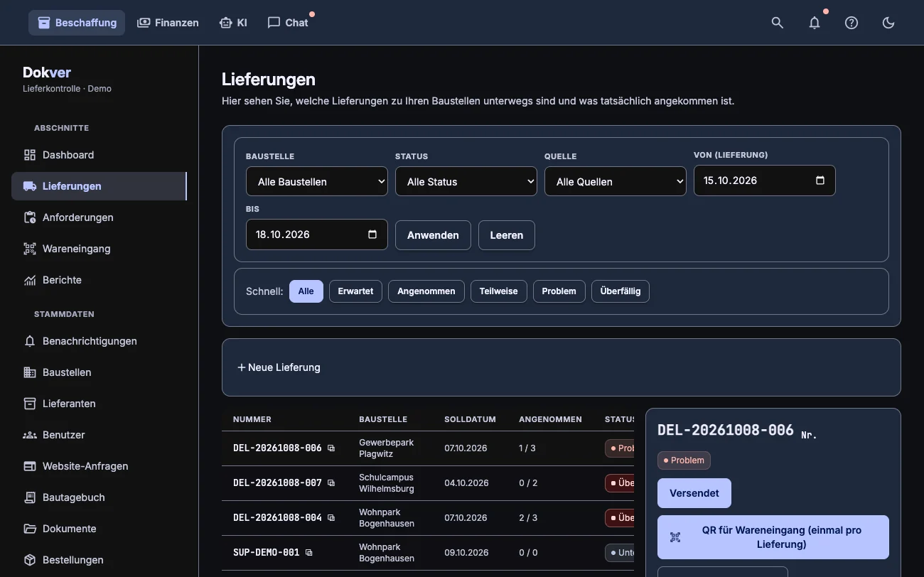Switch to the Beschaffung tab
This screenshot has height=577, width=924.
point(77,23)
